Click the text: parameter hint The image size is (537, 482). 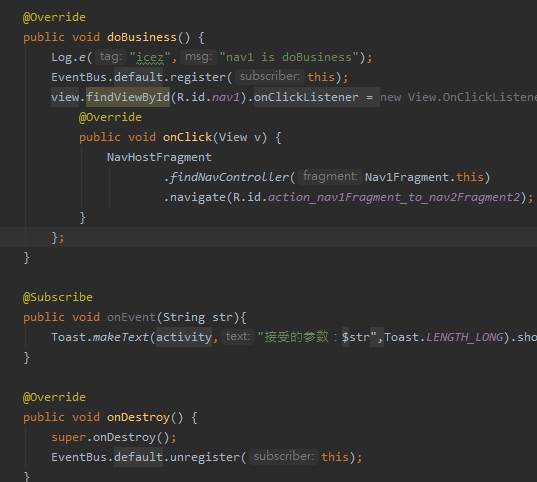pos(237,336)
